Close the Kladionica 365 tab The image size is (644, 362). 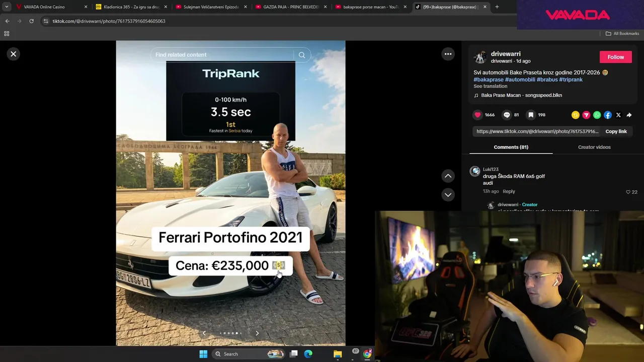pos(166,7)
